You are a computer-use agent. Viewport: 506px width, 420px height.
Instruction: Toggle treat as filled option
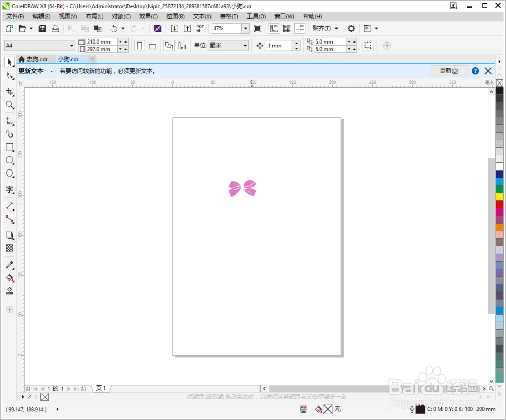368,46
